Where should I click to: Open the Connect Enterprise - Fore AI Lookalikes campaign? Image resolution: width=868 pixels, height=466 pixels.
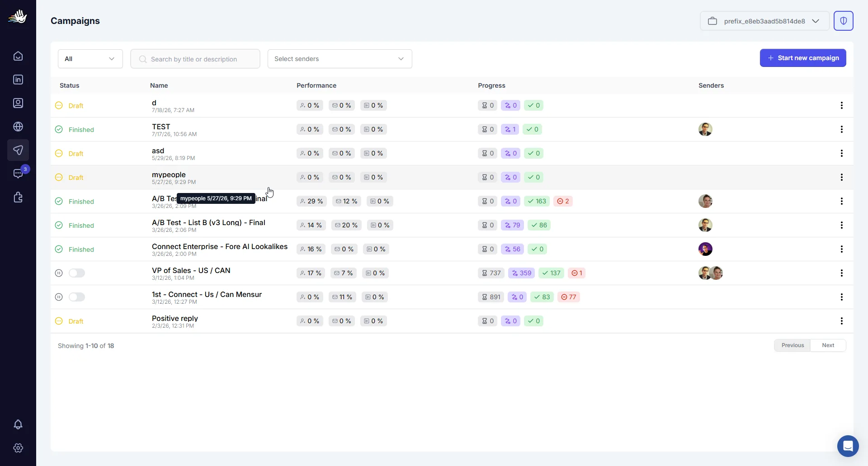(x=220, y=246)
